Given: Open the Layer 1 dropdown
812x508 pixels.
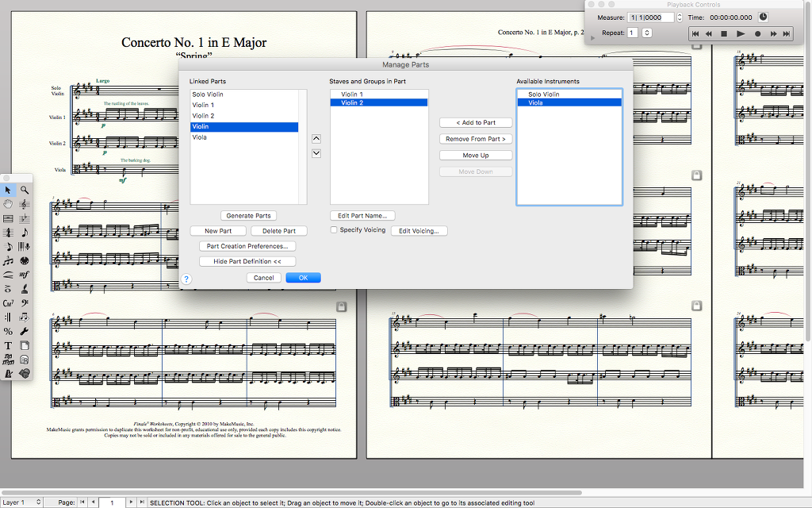Looking at the screenshot, I should coord(21,502).
